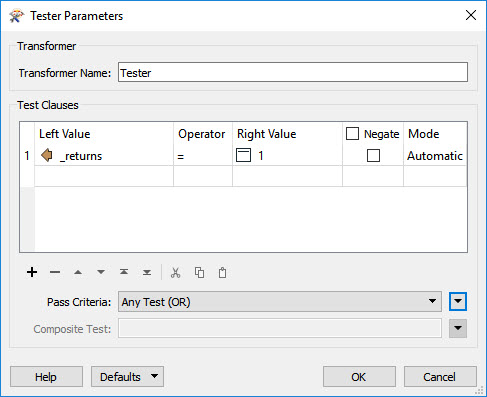Click the Right Value constant icon

click(x=243, y=155)
